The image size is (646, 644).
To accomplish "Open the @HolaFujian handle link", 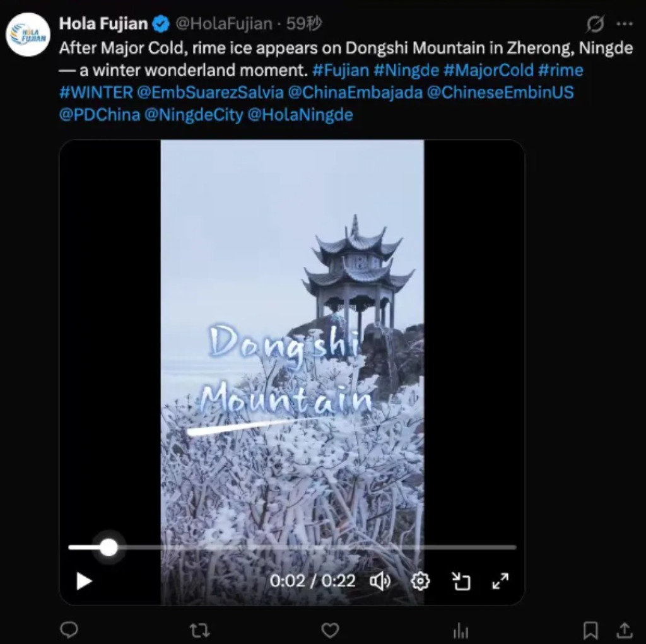I will click(224, 24).
